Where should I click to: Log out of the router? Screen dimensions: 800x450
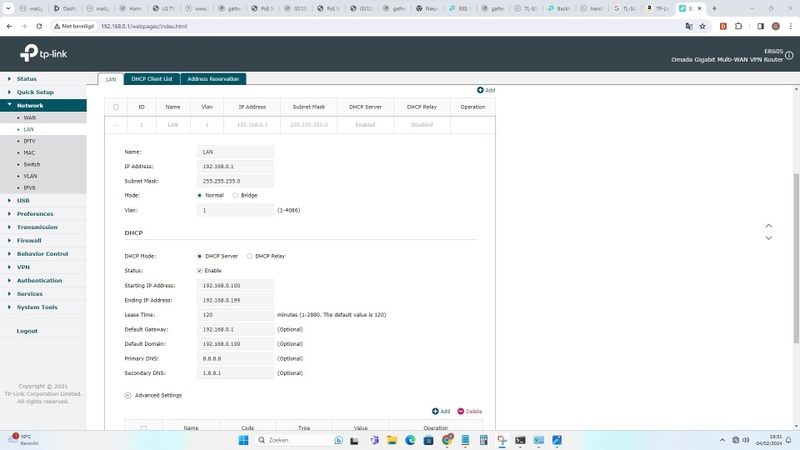[27, 331]
